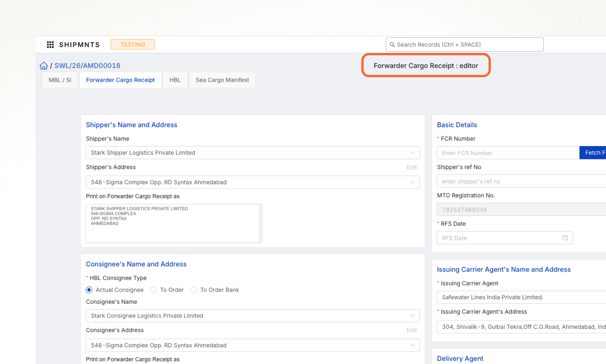The height and width of the screenshot is (364, 606).
Task: Click the search magnifier icon
Action: 392,45
